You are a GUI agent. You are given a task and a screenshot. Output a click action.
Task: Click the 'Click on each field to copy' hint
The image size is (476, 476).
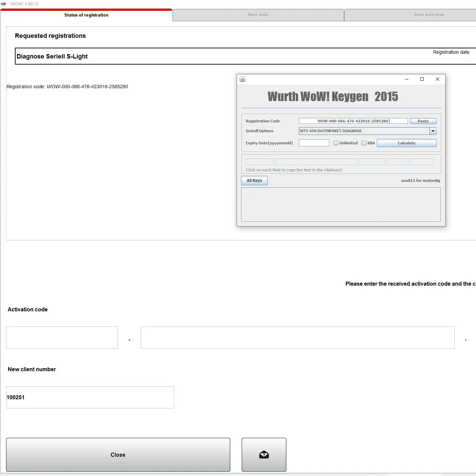point(294,170)
